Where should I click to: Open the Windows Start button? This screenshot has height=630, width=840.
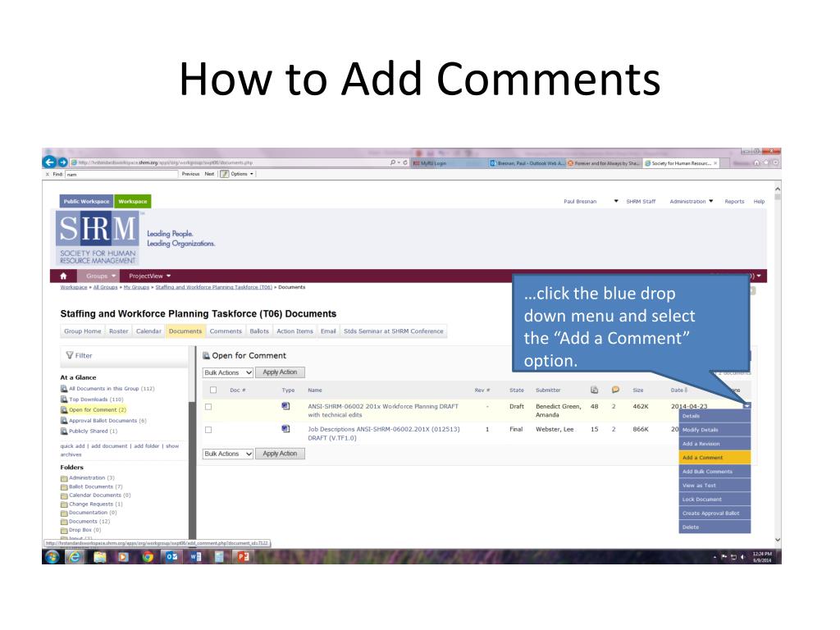point(52,557)
